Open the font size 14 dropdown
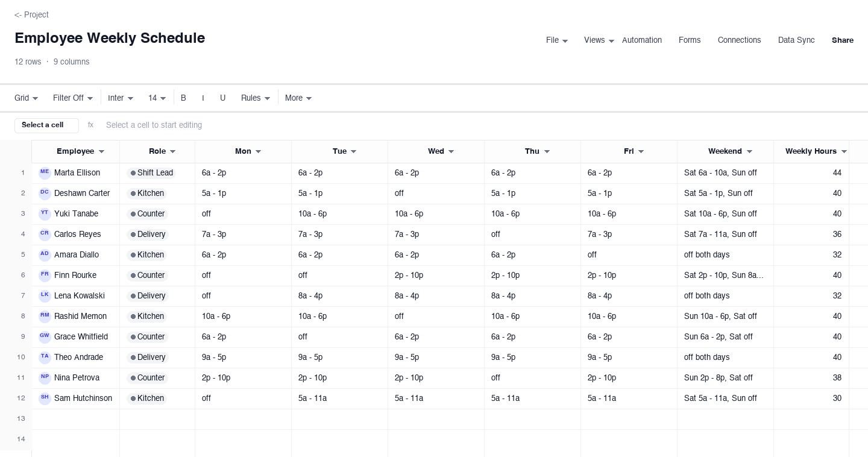Image resolution: width=868 pixels, height=457 pixels. pos(157,98)
